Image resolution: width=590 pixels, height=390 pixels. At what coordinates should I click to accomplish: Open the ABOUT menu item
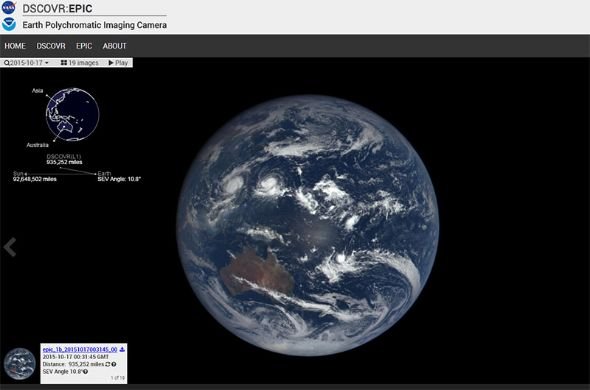tap(115, 46)
